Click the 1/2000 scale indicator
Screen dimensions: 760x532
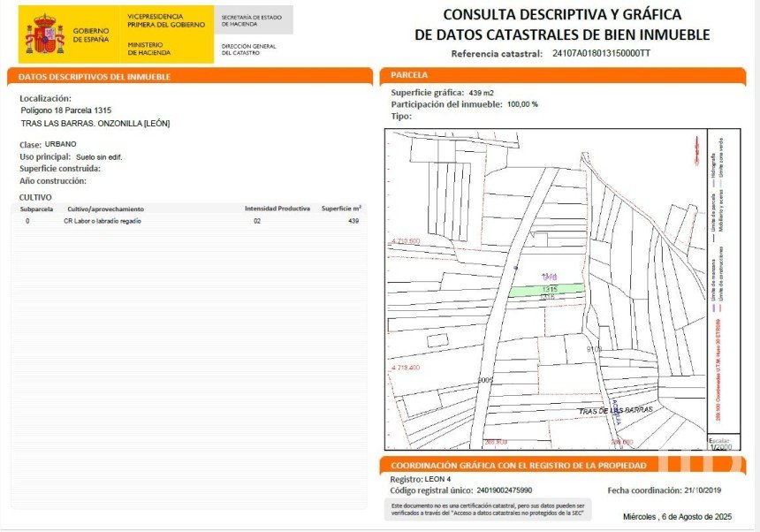coord(719,445)
